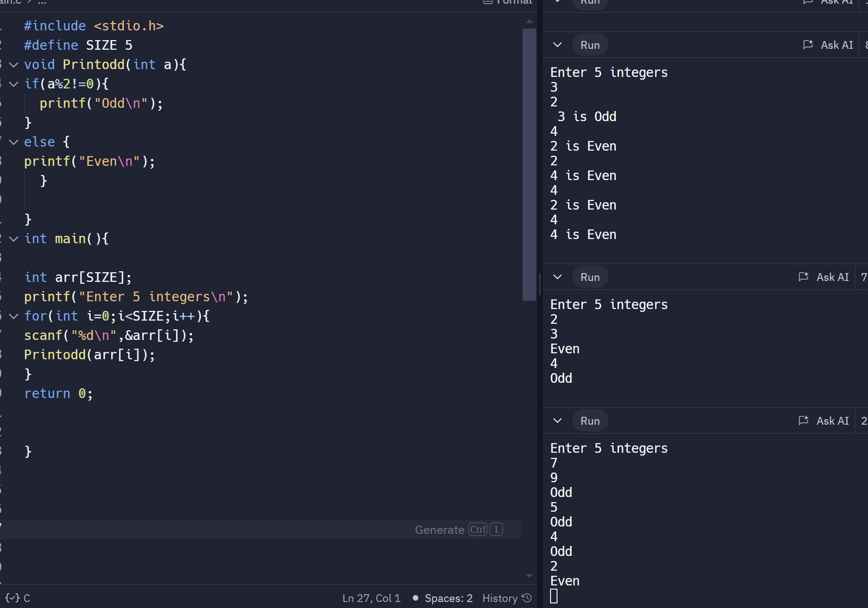The image size is (868, 608).
Task: Collapse the main function fold chevron
Action: click(13, 239)
